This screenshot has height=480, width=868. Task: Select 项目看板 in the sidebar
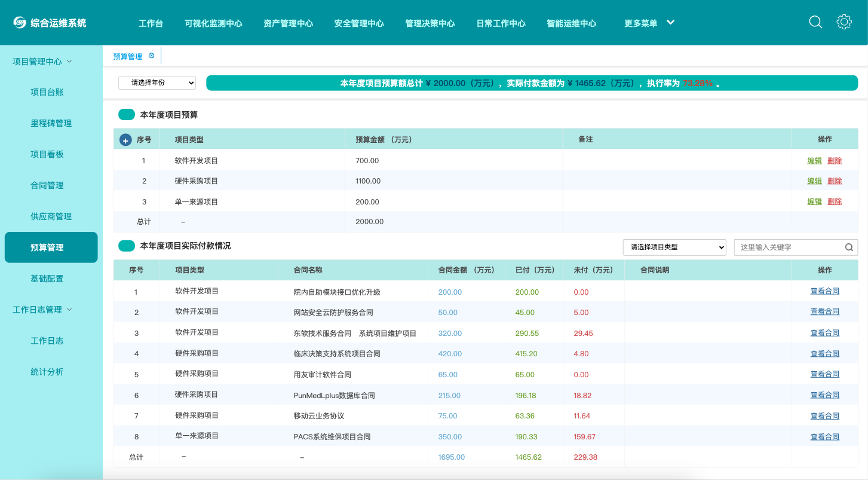point(47,154)
